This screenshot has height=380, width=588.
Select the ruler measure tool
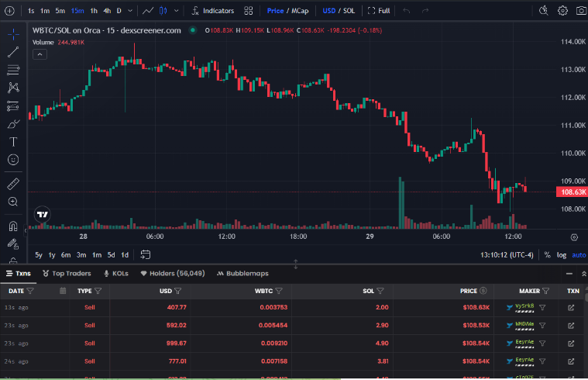tap(13, 184)
